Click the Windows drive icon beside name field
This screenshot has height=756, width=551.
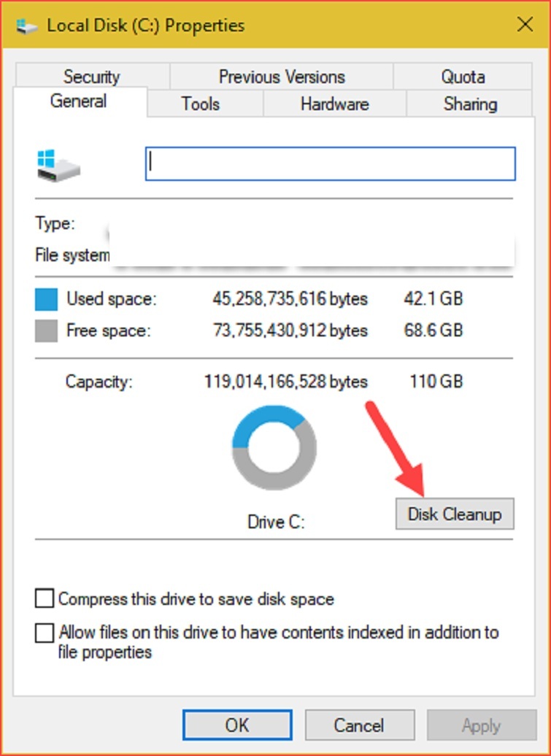(x=58, y=165)
